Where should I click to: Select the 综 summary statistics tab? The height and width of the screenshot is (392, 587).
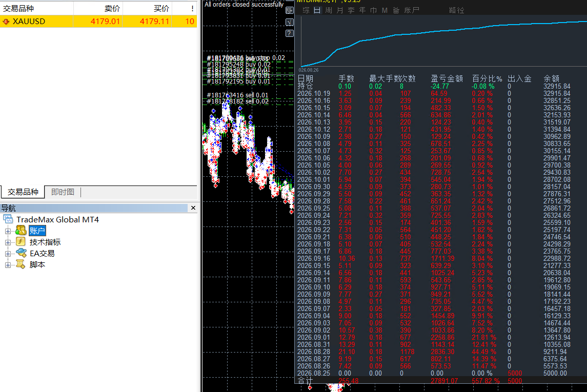[x=306, y=10]
